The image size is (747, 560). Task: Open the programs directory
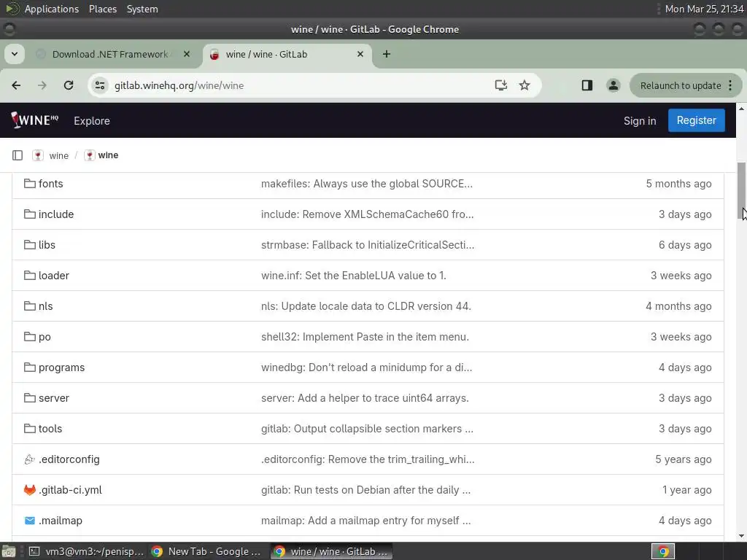pyautogui.click(x=61, y=367)
